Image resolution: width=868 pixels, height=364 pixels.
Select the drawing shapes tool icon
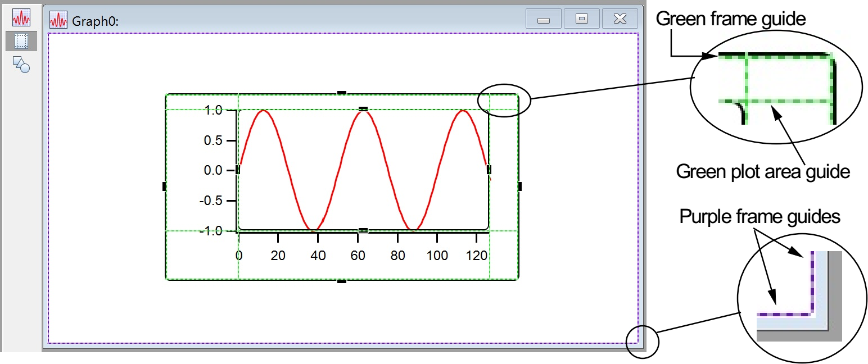(21, 65)
